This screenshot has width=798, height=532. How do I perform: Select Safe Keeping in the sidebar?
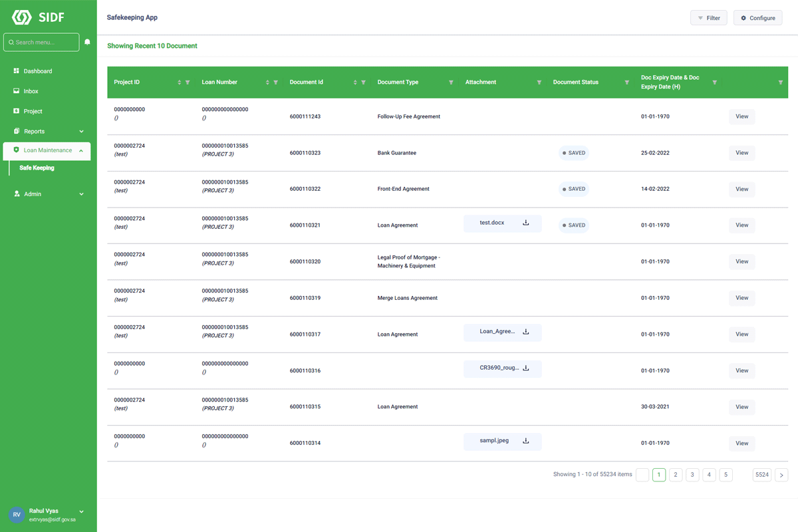[x=37, y=168]
